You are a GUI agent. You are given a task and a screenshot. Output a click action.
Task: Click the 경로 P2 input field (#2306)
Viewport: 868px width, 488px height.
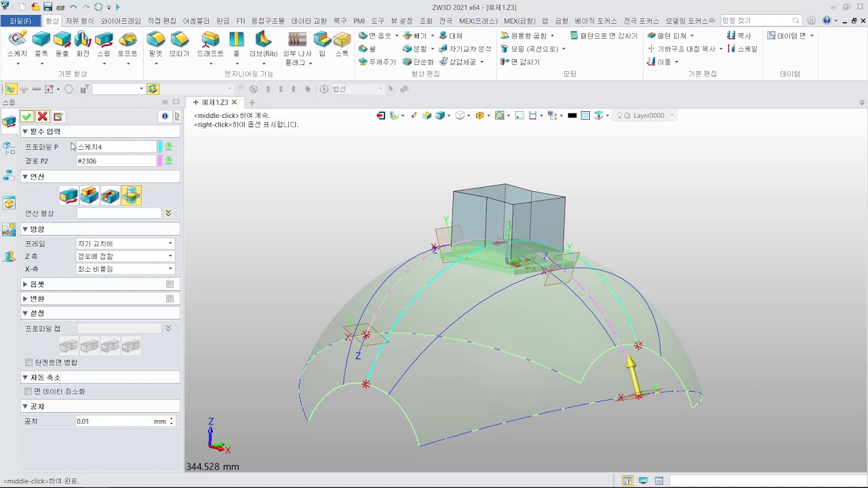[116, 161]
